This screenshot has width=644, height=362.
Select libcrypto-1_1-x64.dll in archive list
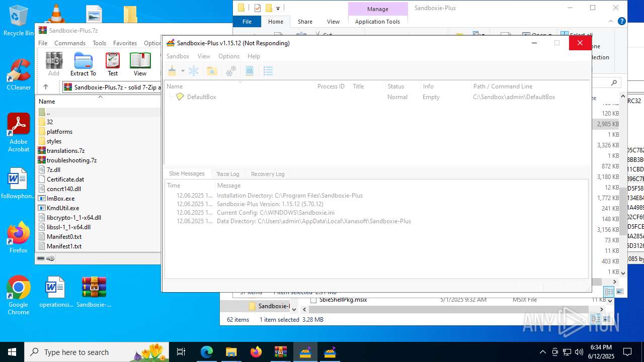[74, 218]
